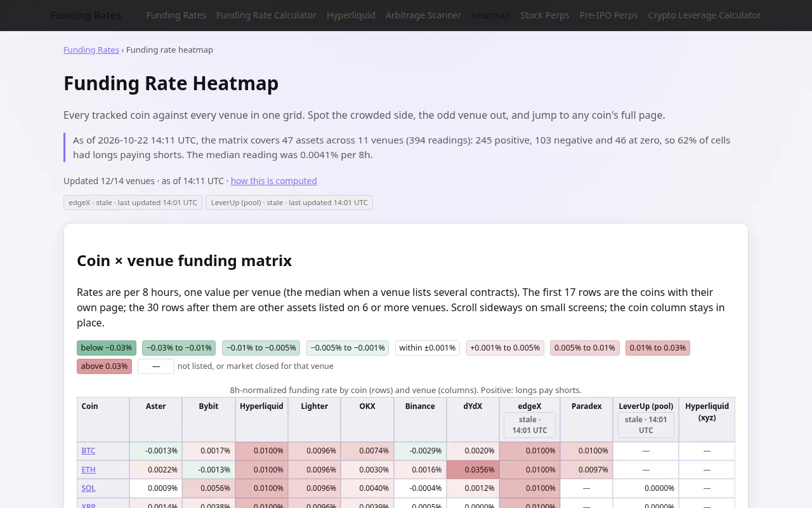
Task: Click the Aster column header
Action: click(155, 420)
